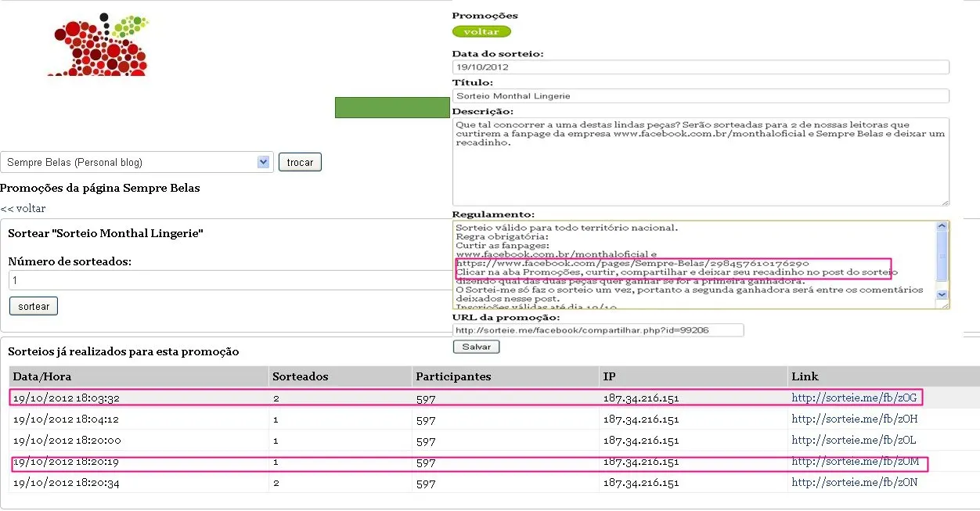The image size is (980, 511).
Task: Click the heading Sorteios já realizados para esta promoção
Action: click(x=124, y=352)
